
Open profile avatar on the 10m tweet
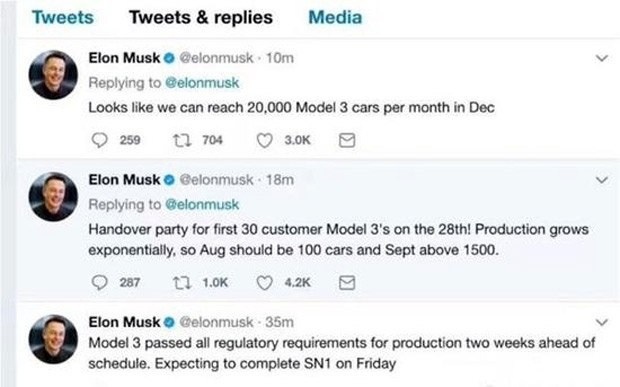point(53,75)
